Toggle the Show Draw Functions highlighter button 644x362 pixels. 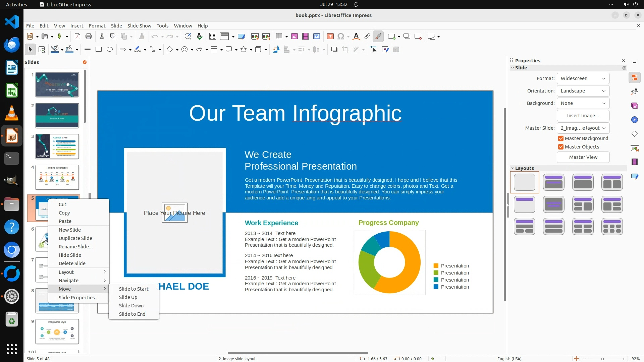coord(378,37)
